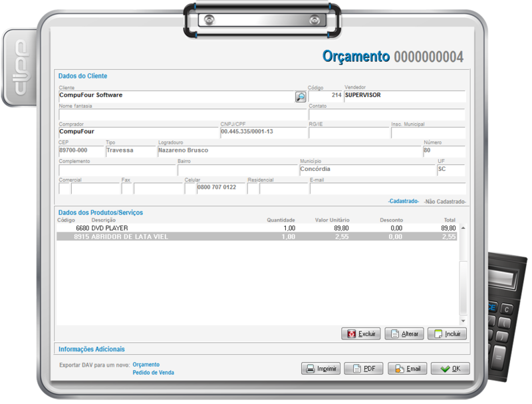Export DAV as new Orçamento link

146,364
